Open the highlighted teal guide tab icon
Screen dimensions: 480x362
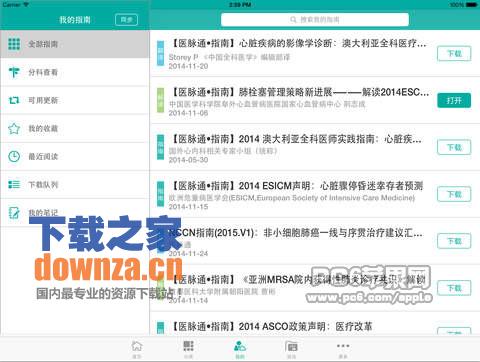pyautogui.click(x=240, y=346)
